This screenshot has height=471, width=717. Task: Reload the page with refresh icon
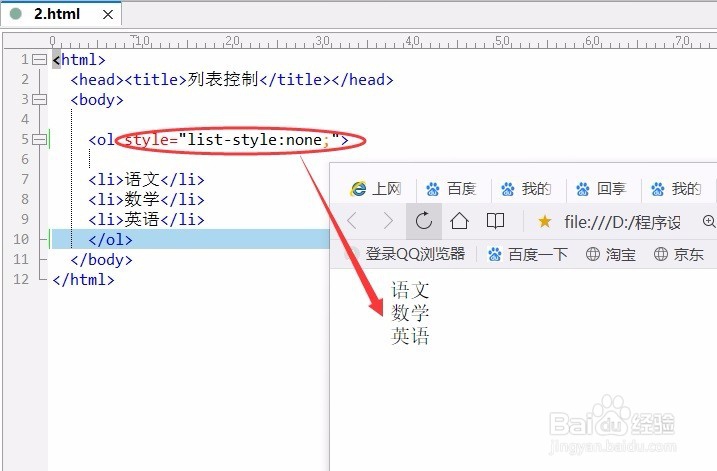coord(424,221)
